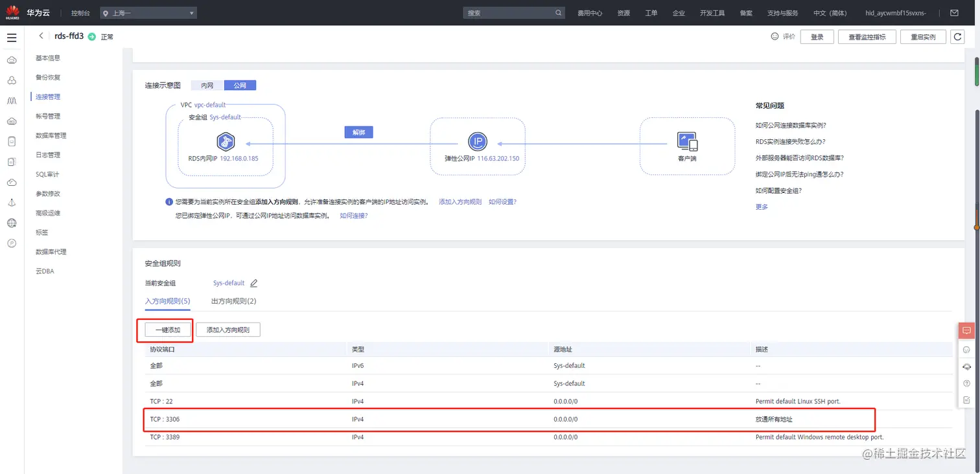Open 日志管理 in side menu
This screenshot has width=980, height=474.
(48, 155)
